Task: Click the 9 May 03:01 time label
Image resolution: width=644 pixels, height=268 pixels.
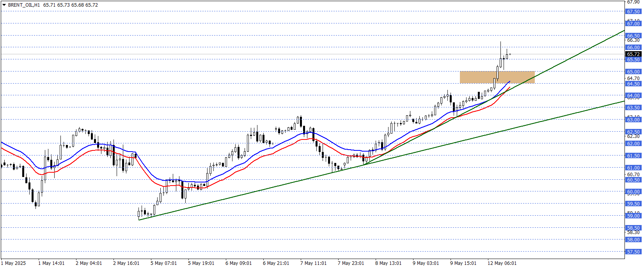Action: pos(426,263)
